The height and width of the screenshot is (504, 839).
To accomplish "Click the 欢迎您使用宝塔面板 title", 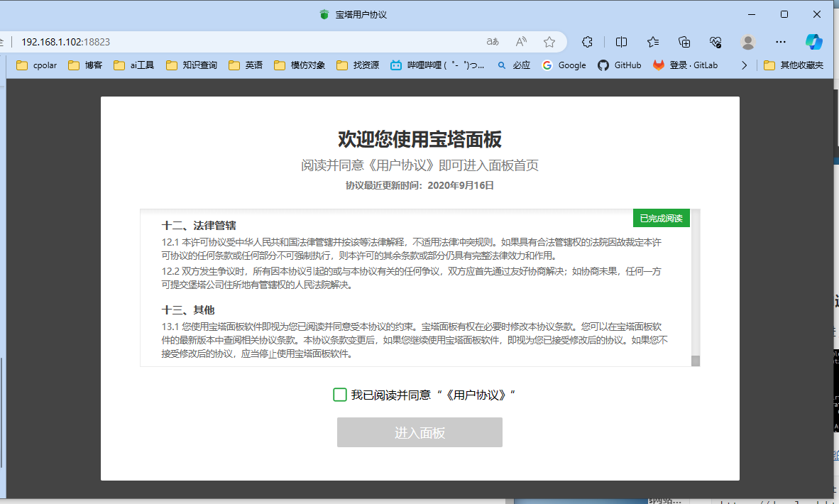I will click(x=419, y=139).
